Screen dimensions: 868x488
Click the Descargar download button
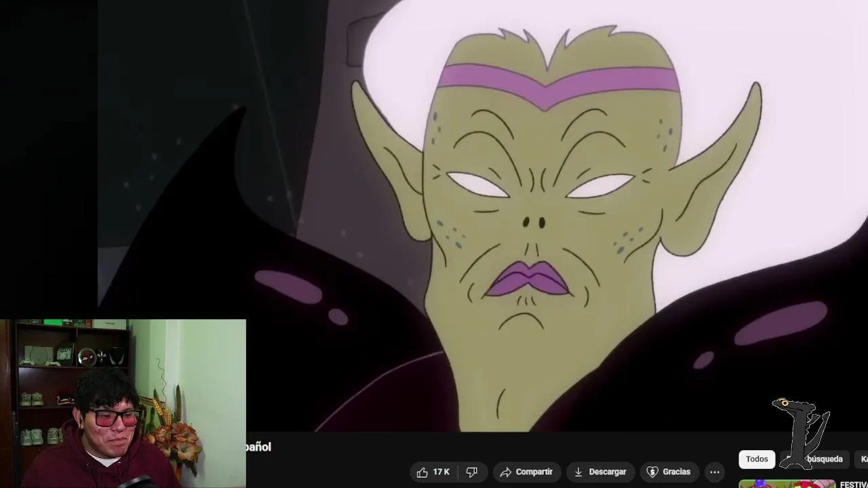coord(600,472)
